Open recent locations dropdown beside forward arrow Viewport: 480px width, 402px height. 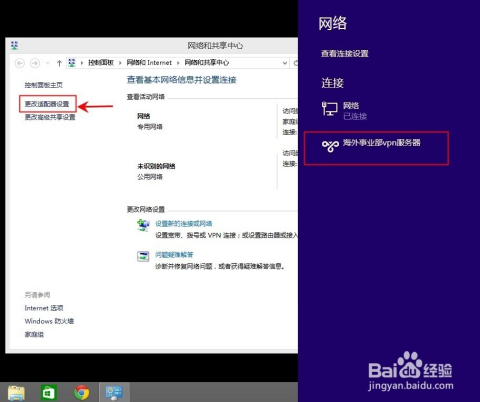48,63
